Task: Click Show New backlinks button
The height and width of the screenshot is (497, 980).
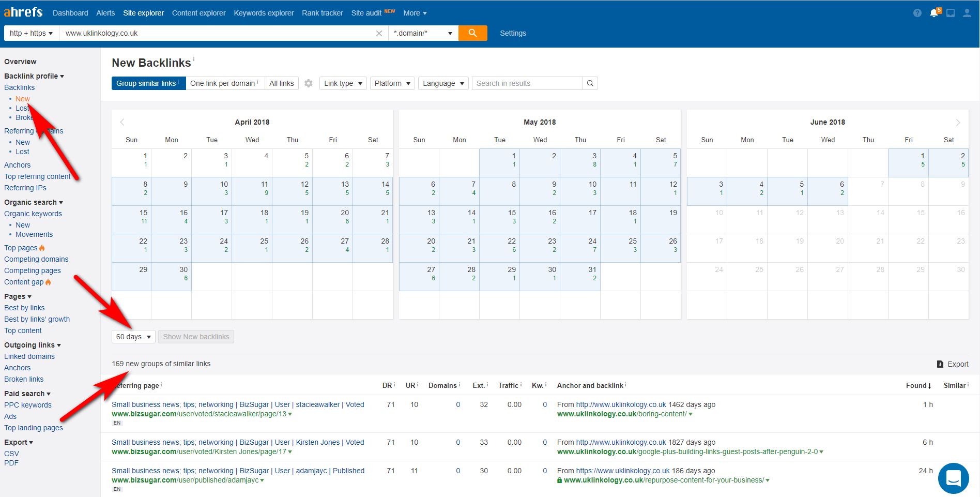Action: tap(196, 337)
